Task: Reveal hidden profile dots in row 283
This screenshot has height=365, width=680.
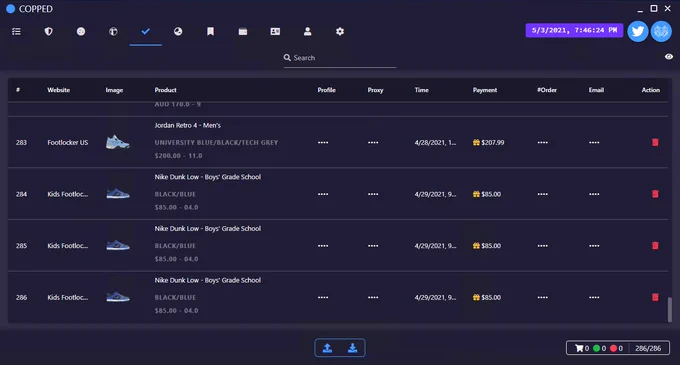Action: point(323,142)
